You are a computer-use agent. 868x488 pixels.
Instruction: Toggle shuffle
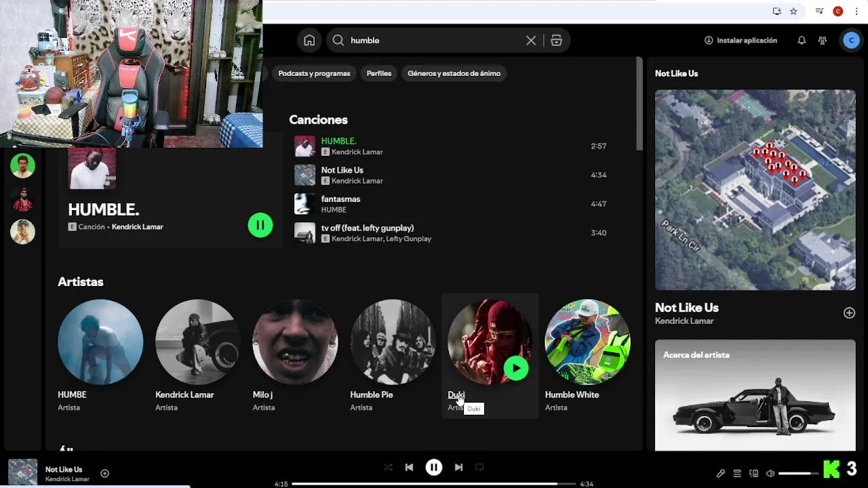click(388, 467)
